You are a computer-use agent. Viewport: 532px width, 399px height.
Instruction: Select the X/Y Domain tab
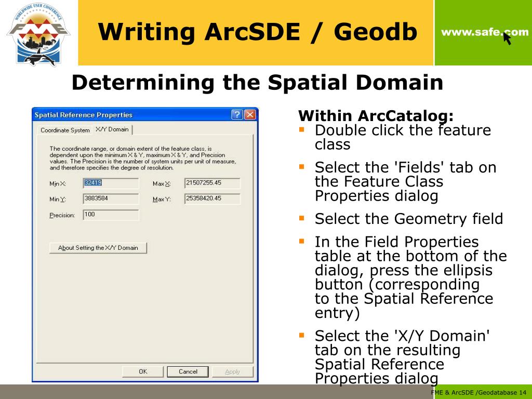point(112,129)
